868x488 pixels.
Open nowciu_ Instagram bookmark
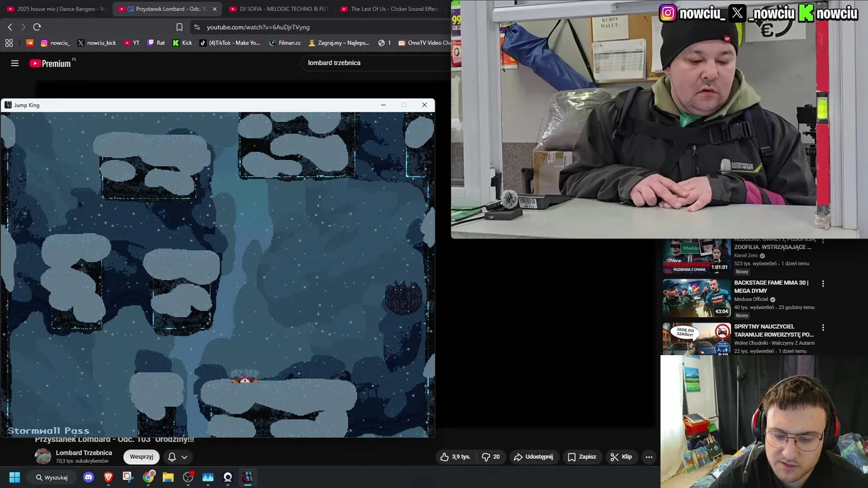coord(55,43)
